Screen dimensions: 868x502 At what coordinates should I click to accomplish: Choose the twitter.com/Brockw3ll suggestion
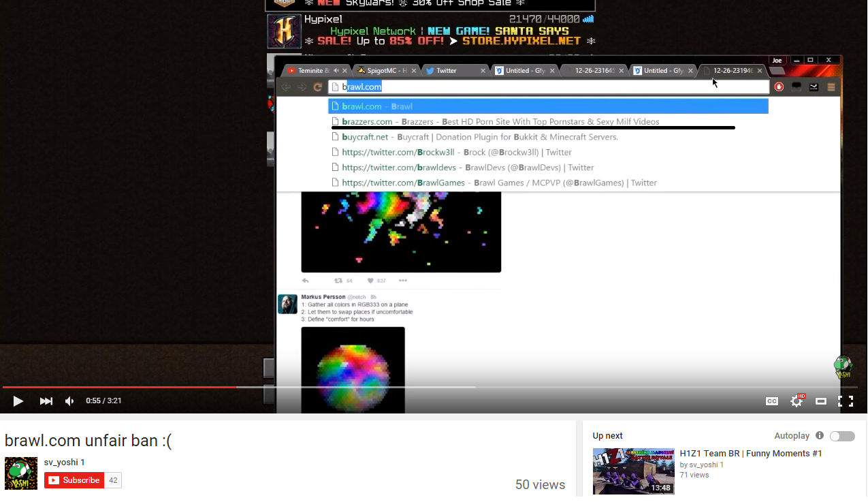548,152
